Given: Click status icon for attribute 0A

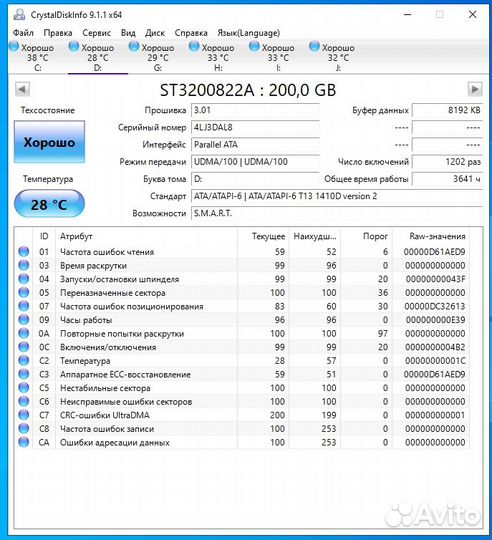Looking at the screenshot, I should tap(24, 333).
